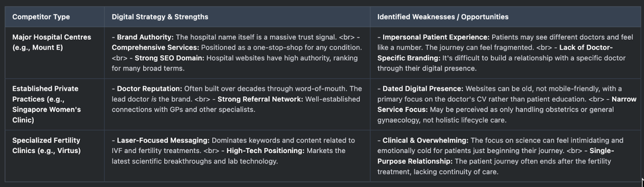Click the bold "Dated Digital Presence:" text
This screenshot has width=644, height=187.
click(x=423, y=89)
